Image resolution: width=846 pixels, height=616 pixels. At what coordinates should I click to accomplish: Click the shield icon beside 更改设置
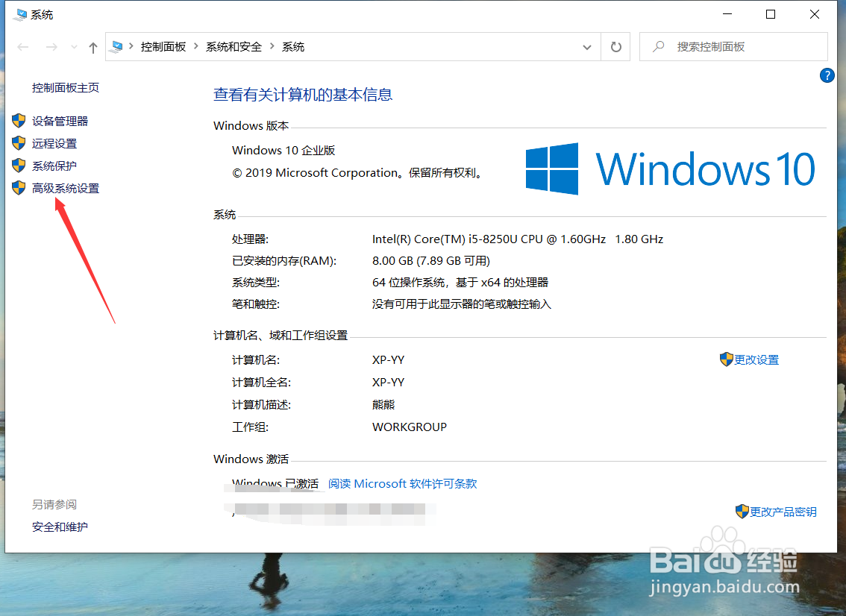click(x=727, y=359)
